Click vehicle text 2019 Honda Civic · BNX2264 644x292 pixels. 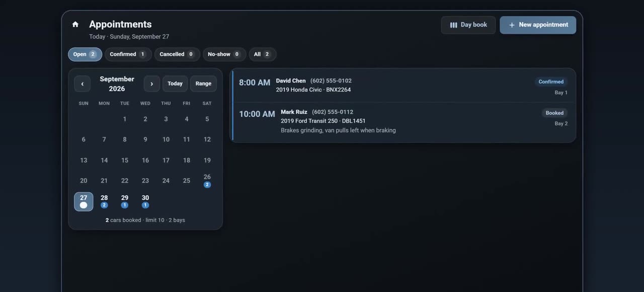click(313, 90)
